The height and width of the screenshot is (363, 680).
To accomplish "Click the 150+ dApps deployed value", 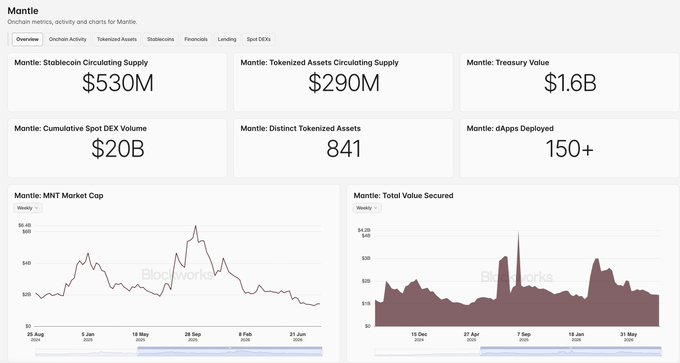I will pos(569,149).
